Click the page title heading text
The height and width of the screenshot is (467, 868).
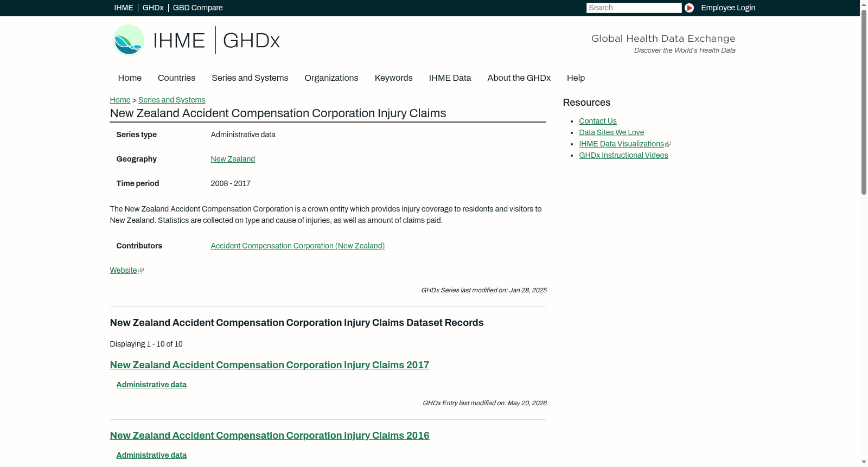click(278, 113)
